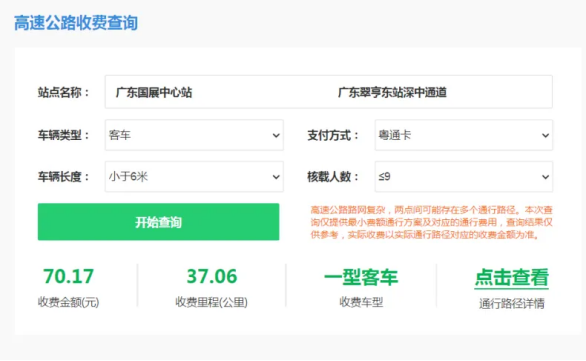The image size is (586, 361).
Task: Click the 收费金额(元) label
Action: [68, 302]
